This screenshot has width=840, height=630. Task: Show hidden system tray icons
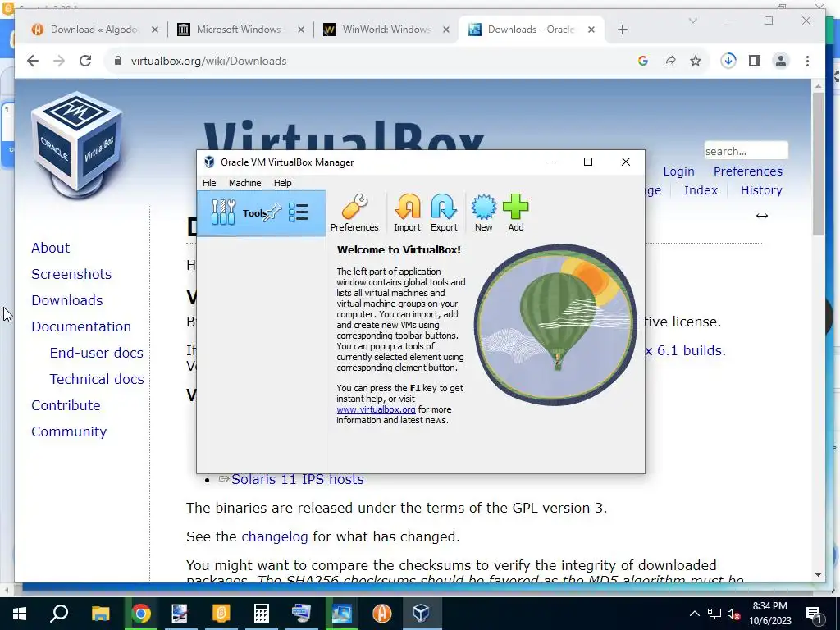click(x=694, y=614)
